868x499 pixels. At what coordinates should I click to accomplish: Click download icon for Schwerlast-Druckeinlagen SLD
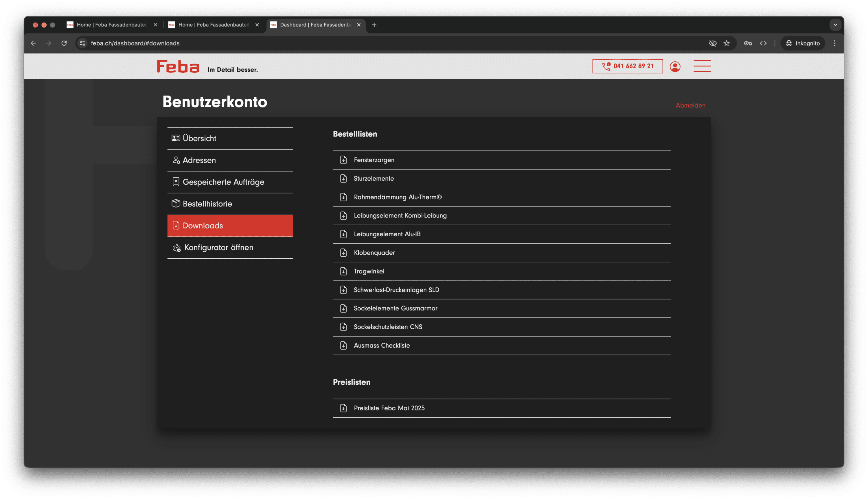(x=343, y=290)
